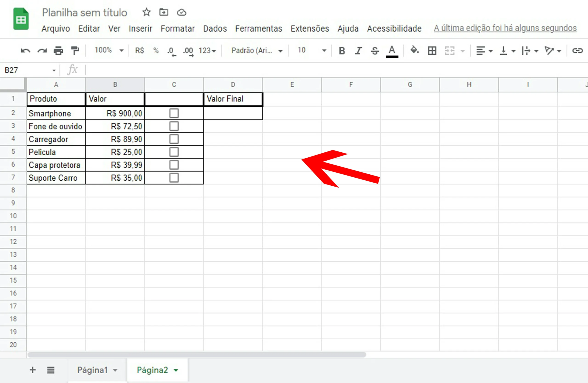Select column D header
The width and height of the screenshot is (588, 383).
point(233,85)
